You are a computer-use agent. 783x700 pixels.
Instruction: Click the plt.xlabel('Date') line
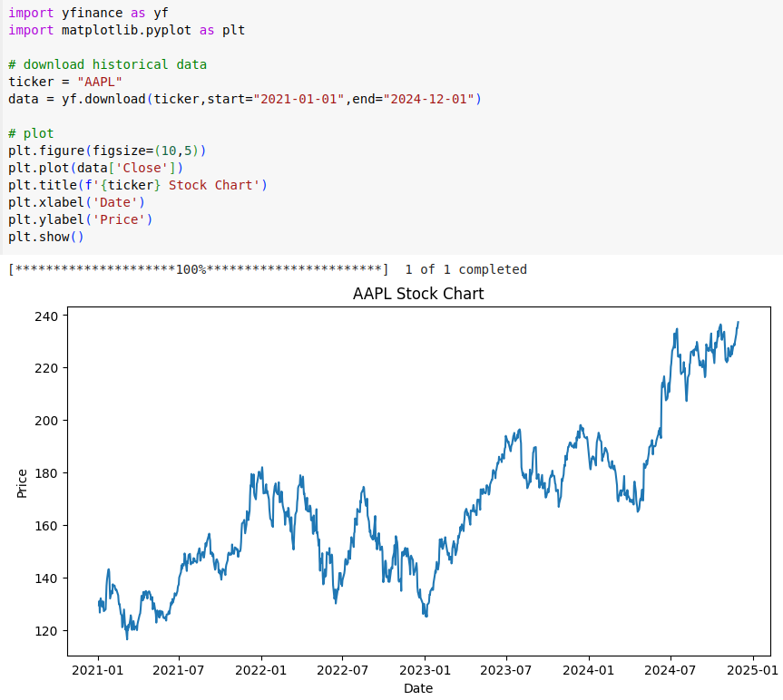click(76, 202)
